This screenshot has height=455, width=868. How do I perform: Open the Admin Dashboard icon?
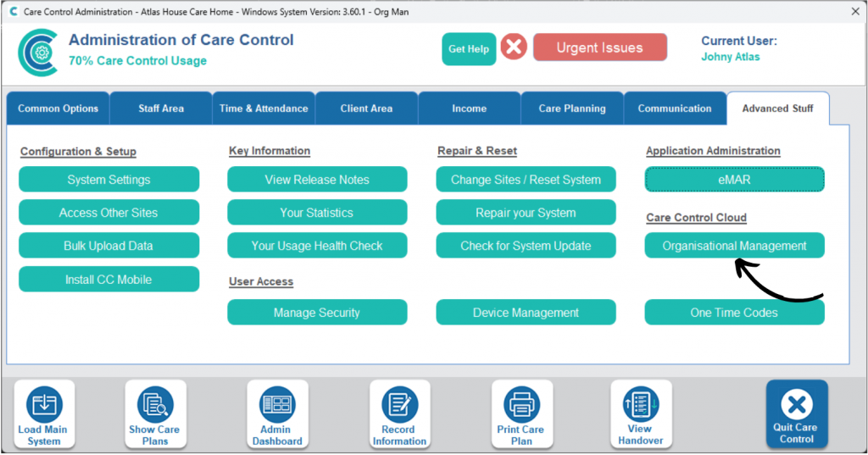(277, 414)
